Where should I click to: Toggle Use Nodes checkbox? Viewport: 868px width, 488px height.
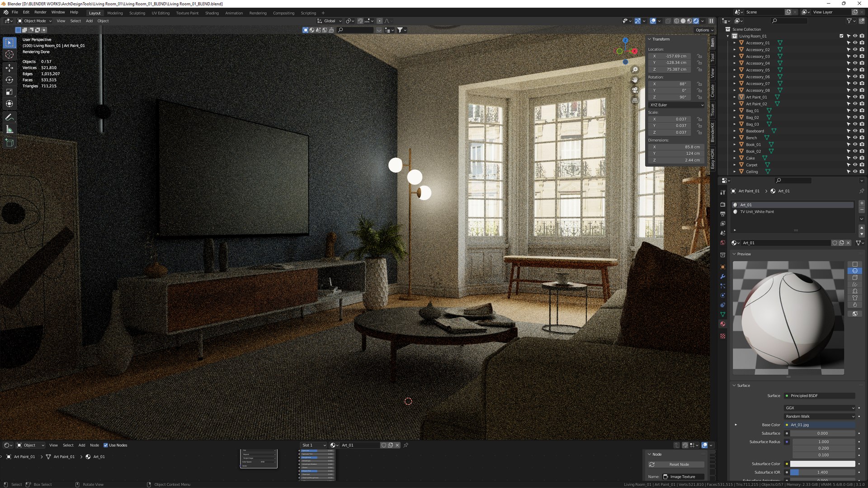coord(106,446)
